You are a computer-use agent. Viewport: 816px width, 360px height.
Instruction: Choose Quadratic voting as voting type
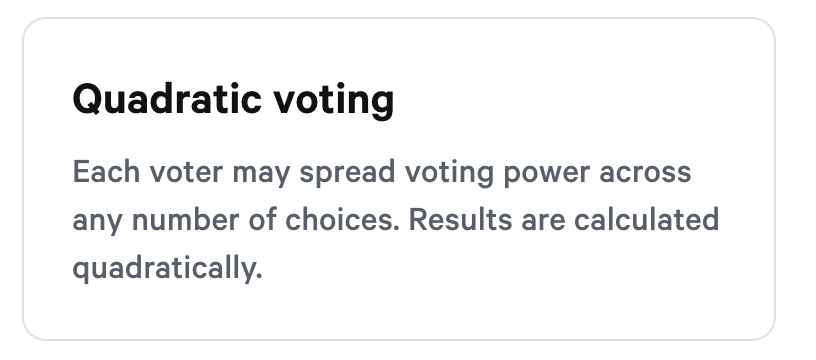(x=399, y=179)
